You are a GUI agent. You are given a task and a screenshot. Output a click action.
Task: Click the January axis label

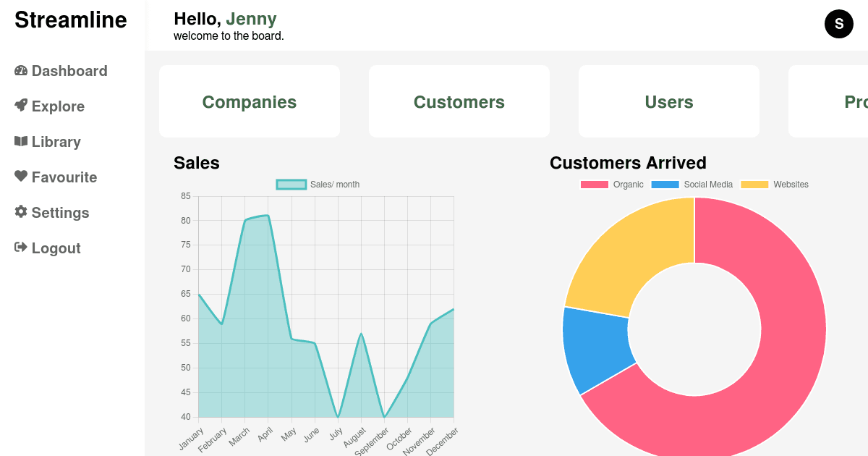[191, 439]
